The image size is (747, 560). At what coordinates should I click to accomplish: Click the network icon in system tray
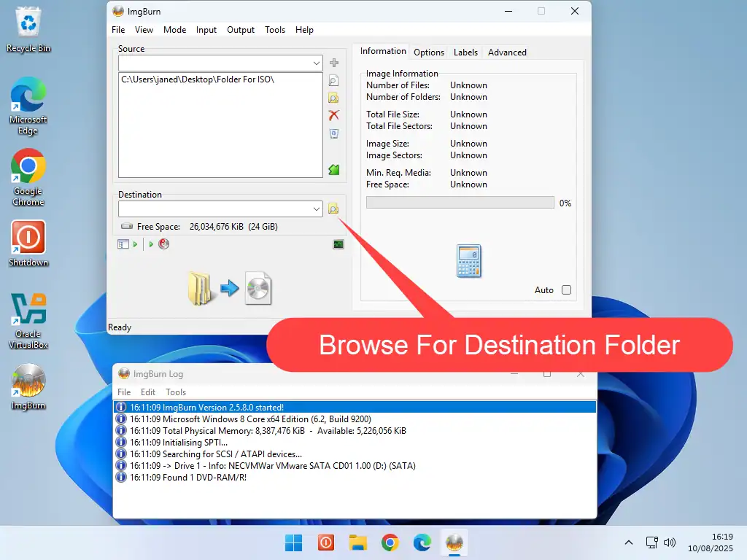(651, 542)
